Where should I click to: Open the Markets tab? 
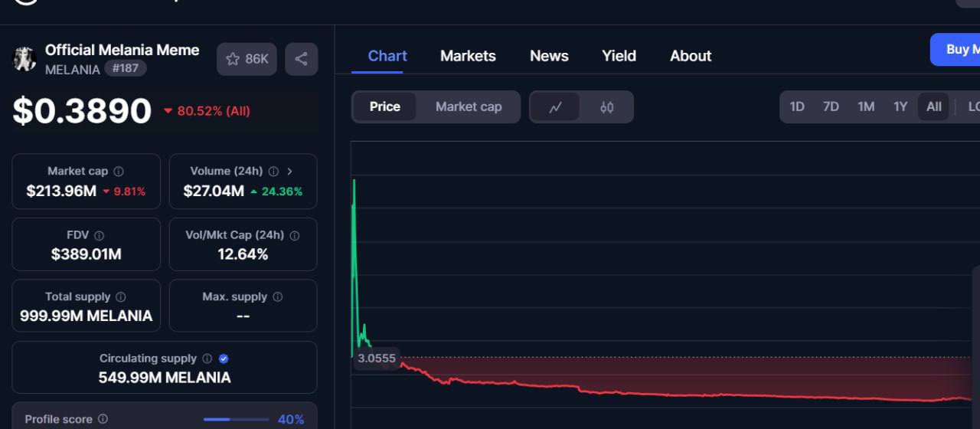[x=468, y=56]
